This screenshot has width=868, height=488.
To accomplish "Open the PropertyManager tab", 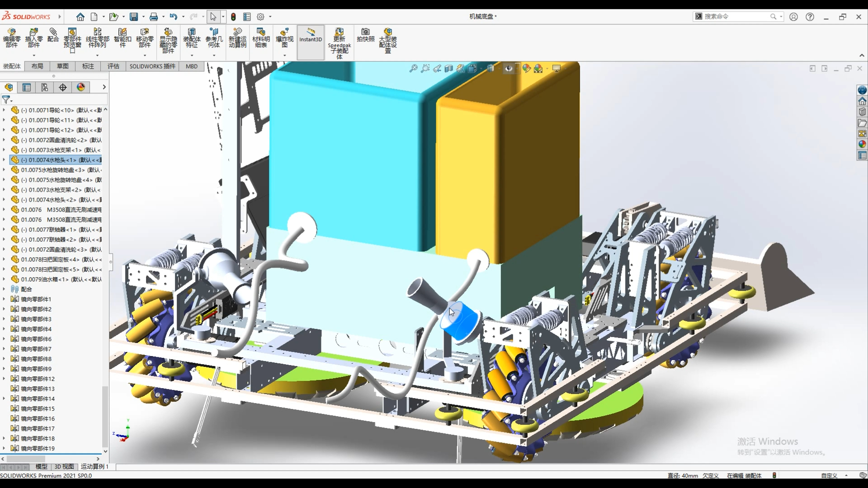I will coord(27,87).
